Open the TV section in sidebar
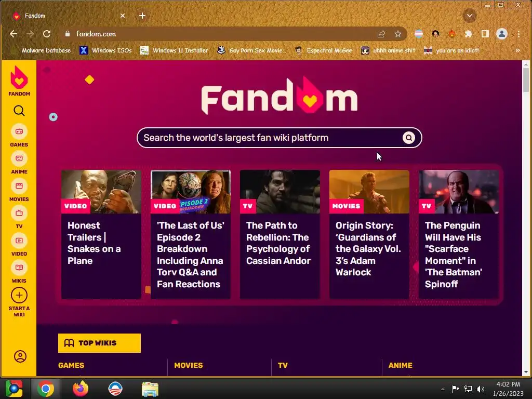This screenshot has width=532, height=399. (x=19, y=218)
